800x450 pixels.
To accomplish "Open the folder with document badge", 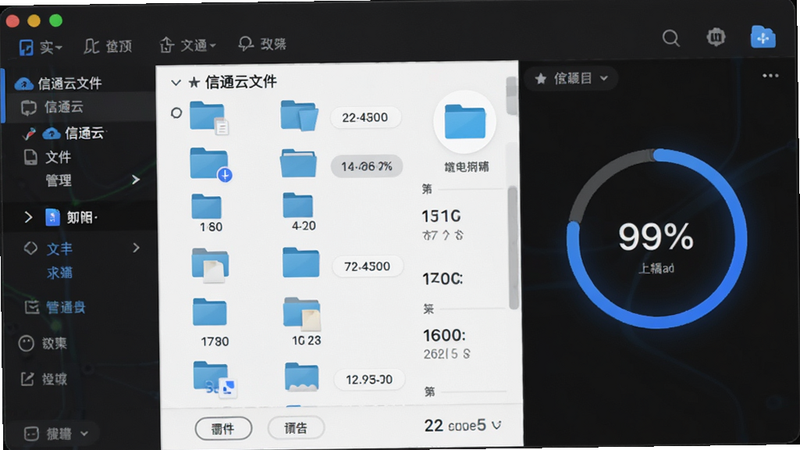I will tap(209, 117).
